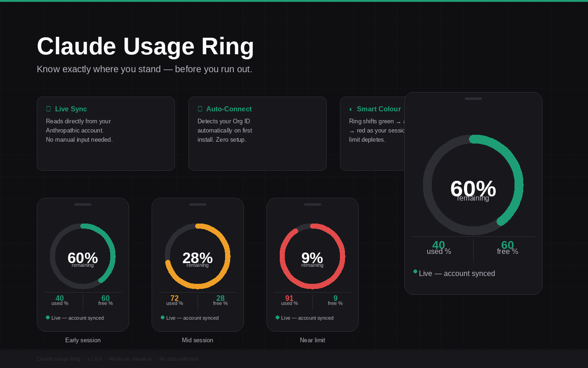
Task: Open the Mid session preview label
Action: click(198, 340)
